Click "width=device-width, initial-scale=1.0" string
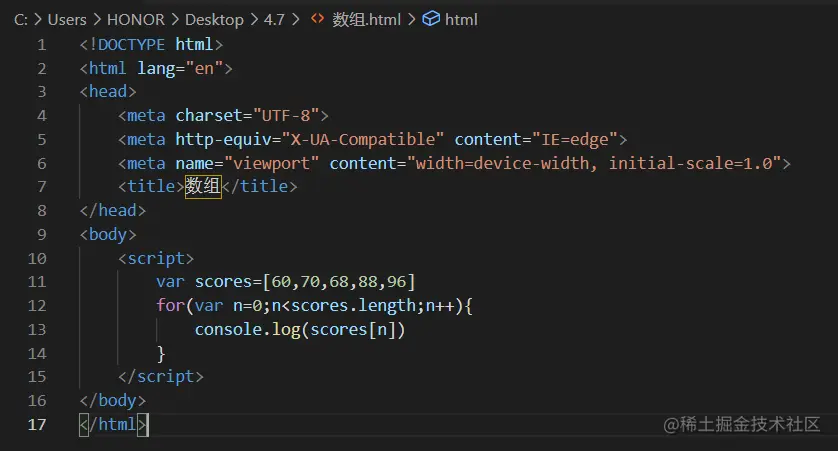This screenshot has height=451, width=838. point(594,163)
